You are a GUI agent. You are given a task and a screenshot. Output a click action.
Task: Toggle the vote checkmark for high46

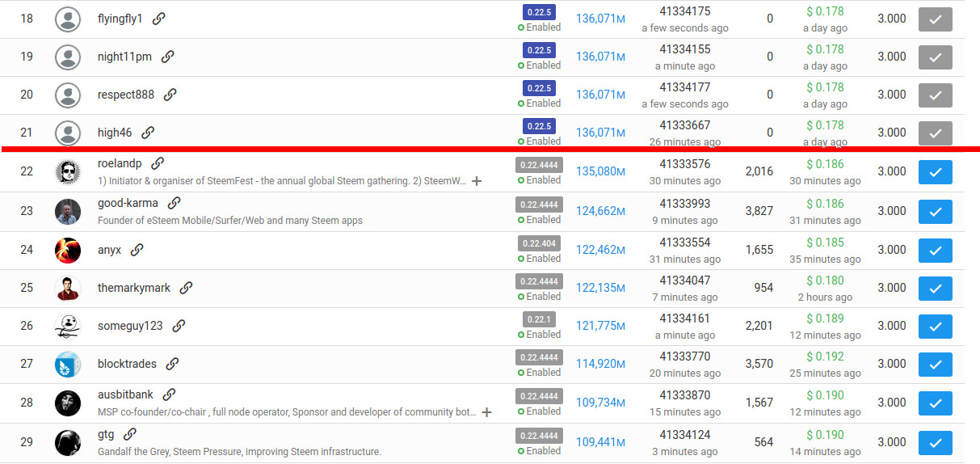pyautogui.click(x=935, y=133)
